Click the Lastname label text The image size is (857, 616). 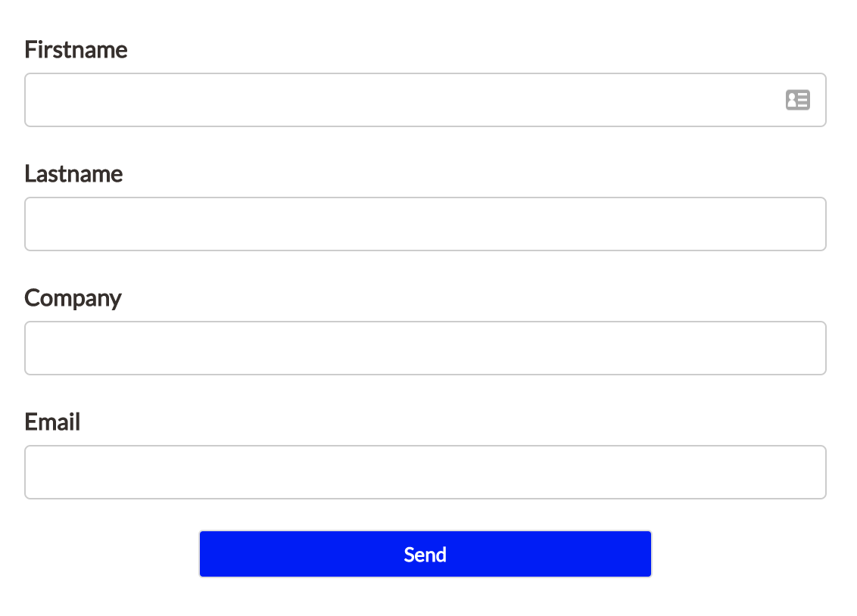73,173
